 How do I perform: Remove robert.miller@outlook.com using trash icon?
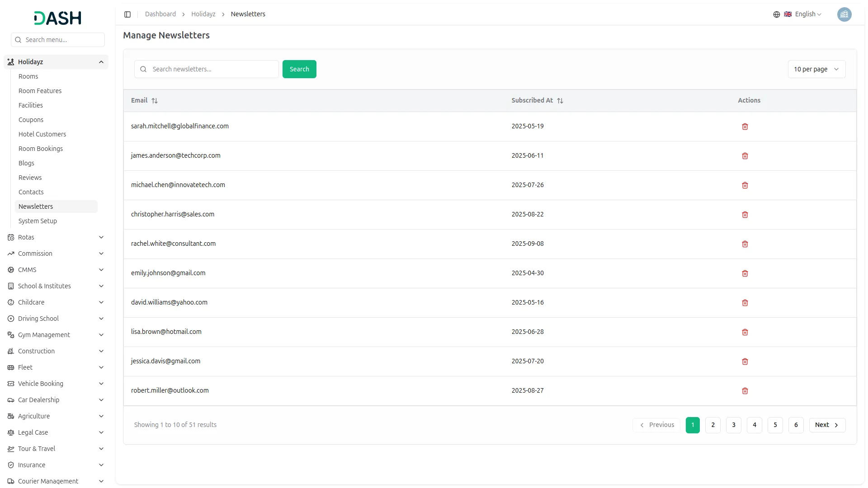point(745,391)
